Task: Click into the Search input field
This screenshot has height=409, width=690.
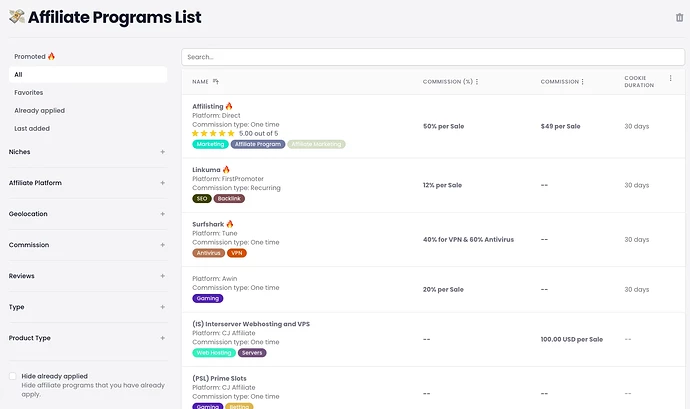Action: pyautogui.click(x=430, y=57)
